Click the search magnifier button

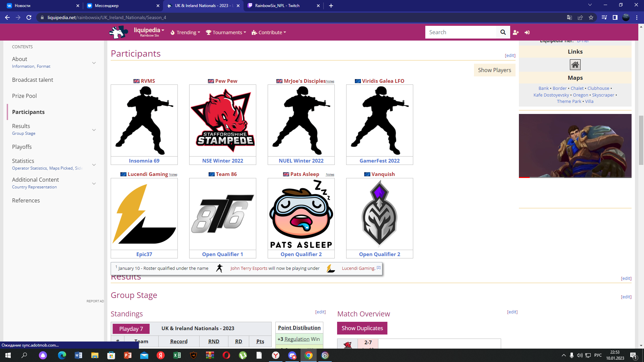(x=503, y=32)
